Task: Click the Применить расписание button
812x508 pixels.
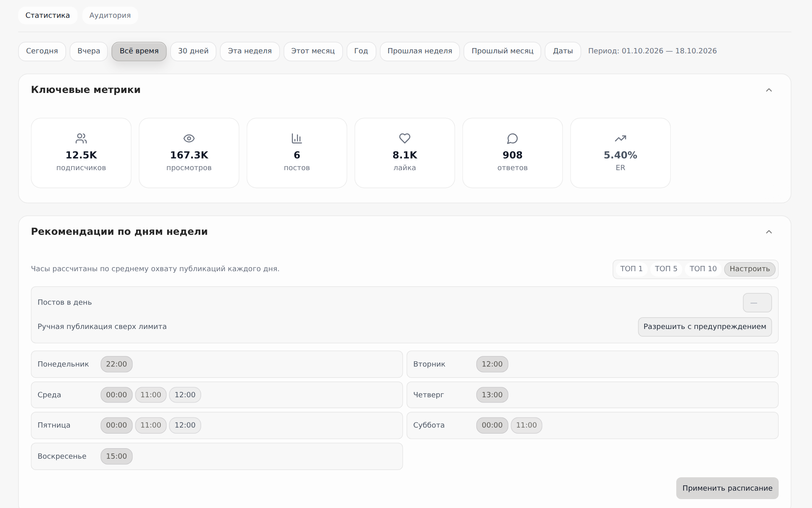Action: (x=727, y=488)
